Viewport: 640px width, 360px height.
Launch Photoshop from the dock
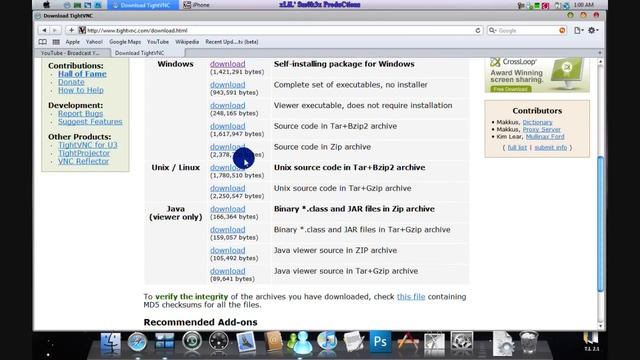(380, 341)
